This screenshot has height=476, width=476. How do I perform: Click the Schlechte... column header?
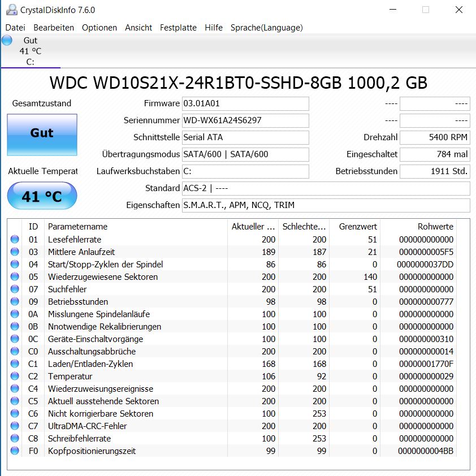click(x=304, y=227)
